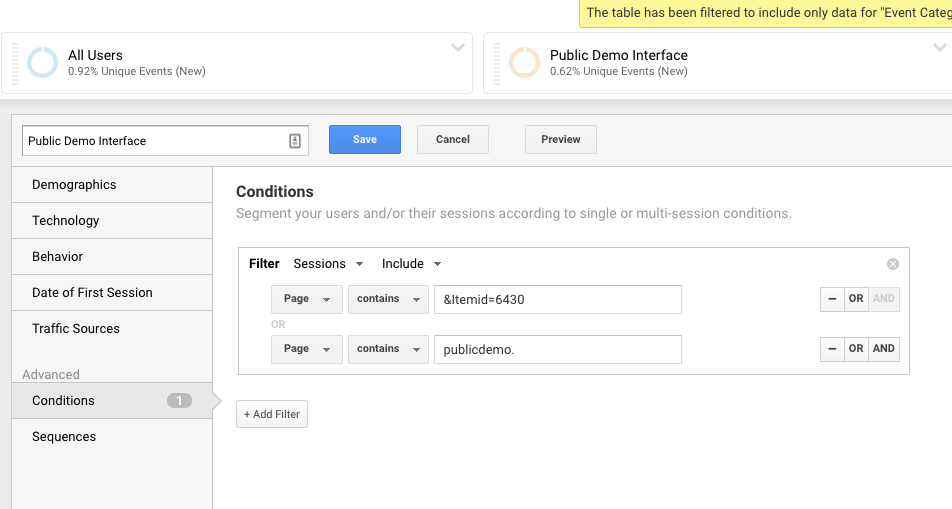Click the blue Save button
The image size is (952, 509).
click(365, 140)
